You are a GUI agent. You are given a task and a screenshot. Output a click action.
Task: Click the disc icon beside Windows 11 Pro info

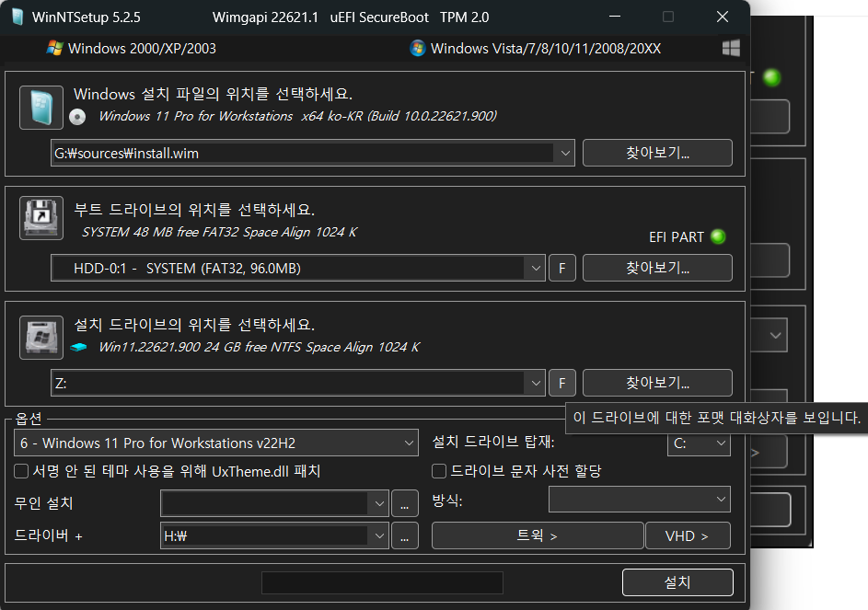click(77, 117)
